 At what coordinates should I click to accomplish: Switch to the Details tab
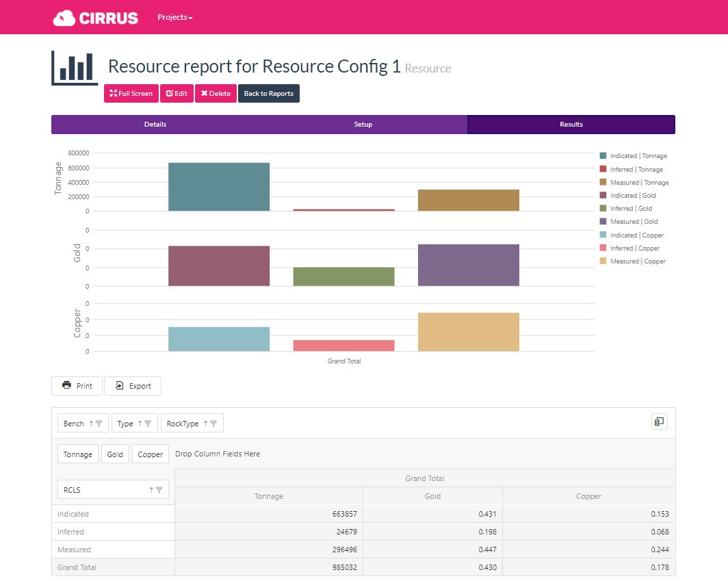(155, 125)
